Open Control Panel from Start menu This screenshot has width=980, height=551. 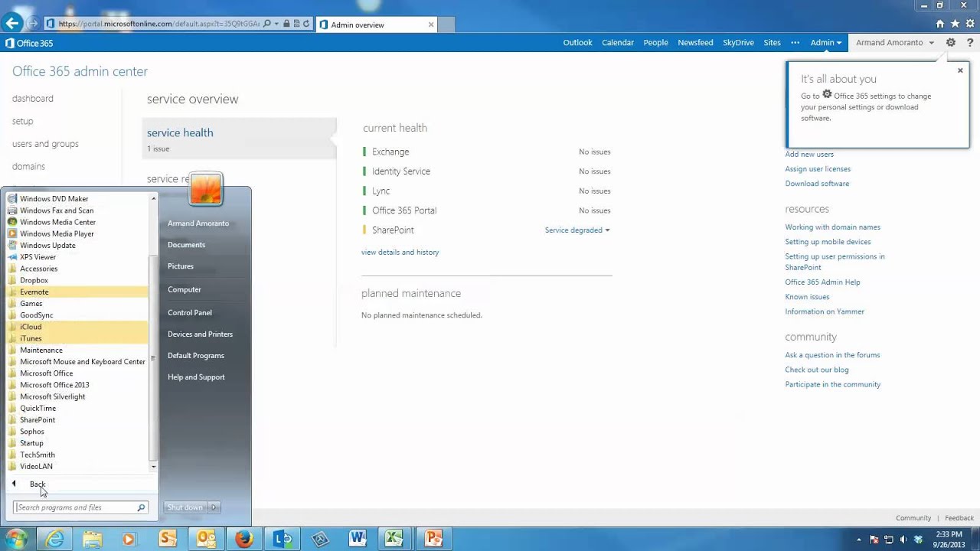pos(190,313)
